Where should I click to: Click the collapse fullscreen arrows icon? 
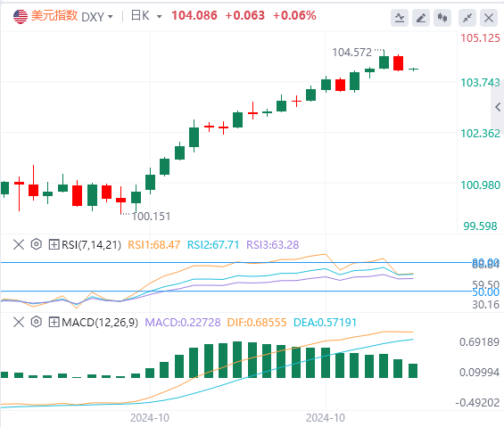pyautogui.click(x=467, y=17)
